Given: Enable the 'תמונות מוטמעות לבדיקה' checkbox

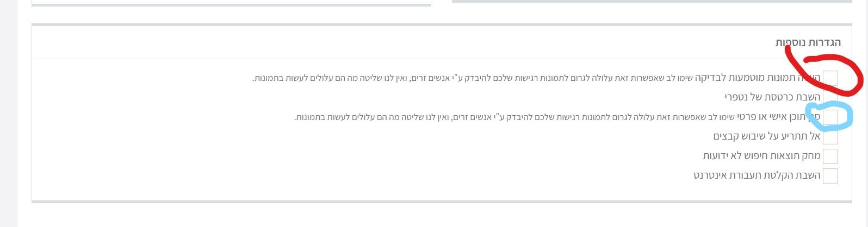Looking at the screenshot, I should click(x=830, y=78).
